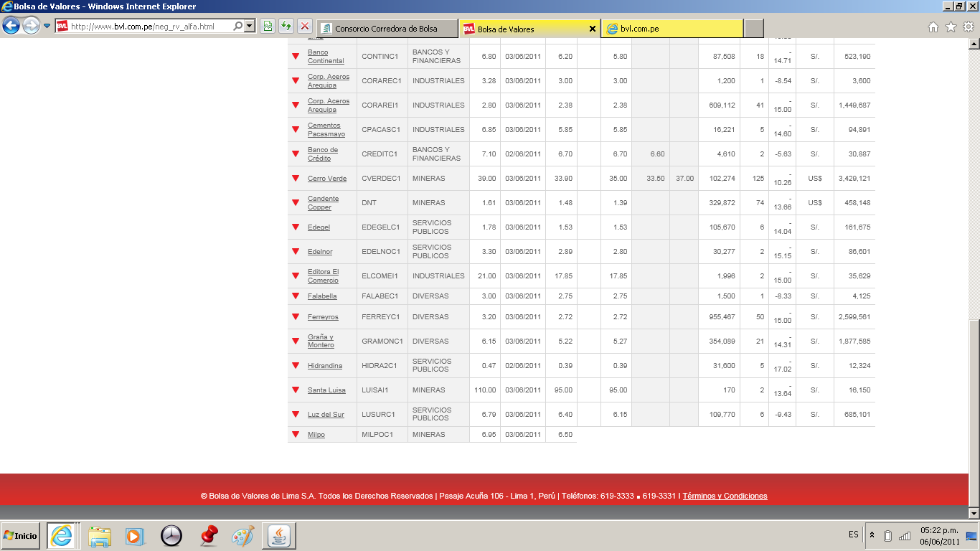This screenshot has height=551, width=980.
Task: Open the Edegel link
Action: point(319,227)
